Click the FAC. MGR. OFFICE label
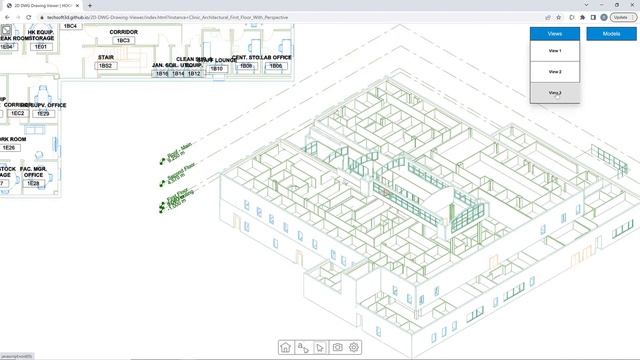 pos(33,172)
